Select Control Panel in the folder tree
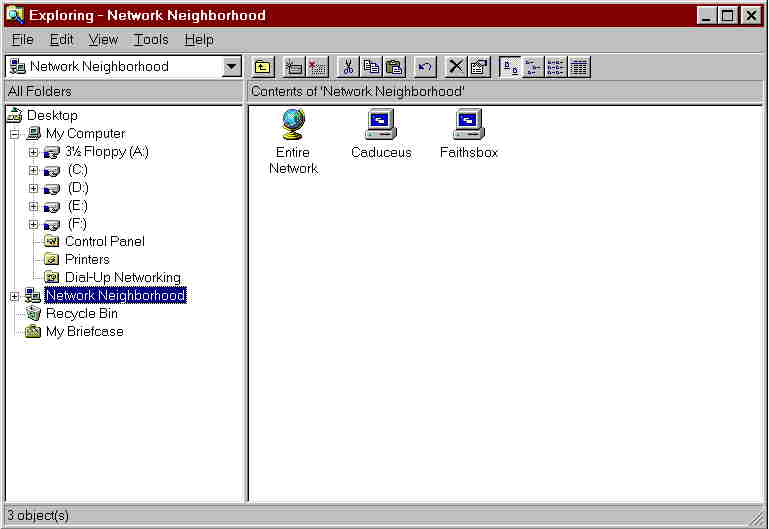The image size is (769, 529). click(x=104, y=242)
